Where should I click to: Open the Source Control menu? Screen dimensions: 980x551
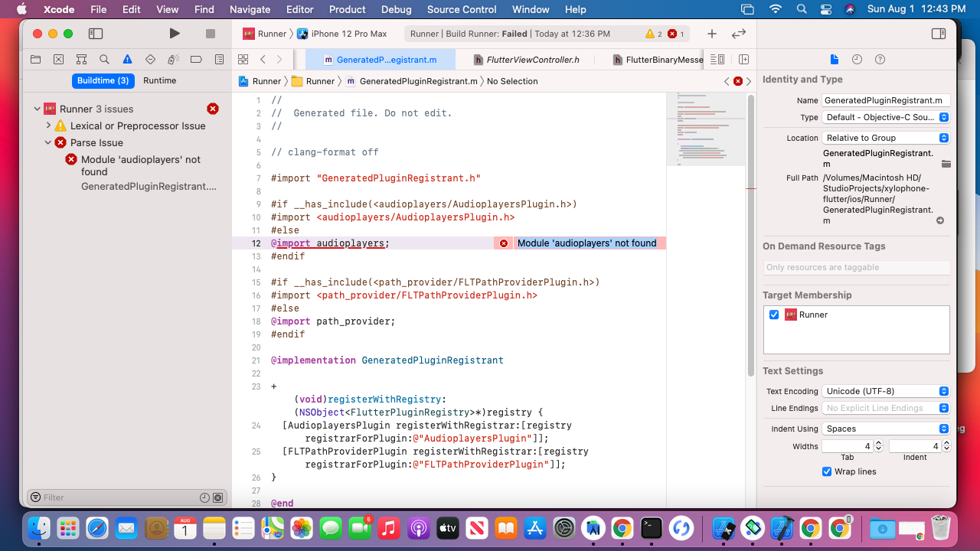coord(461,9)
